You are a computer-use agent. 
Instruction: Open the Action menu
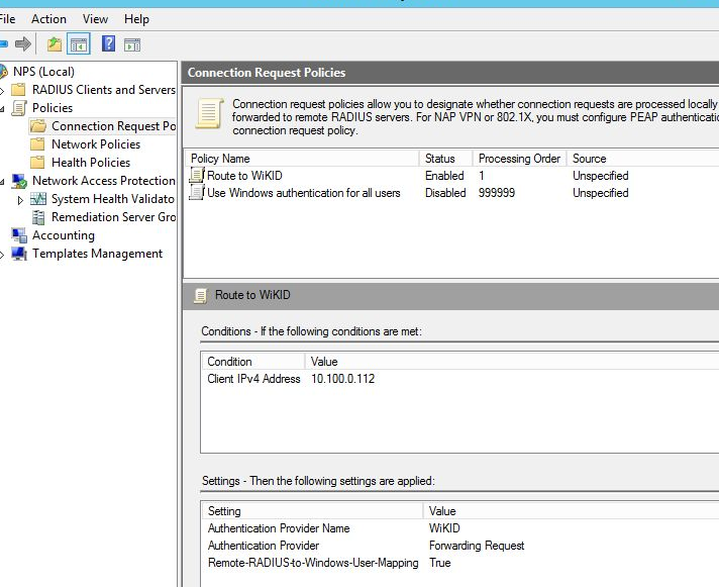pyautogui.click(x=48, y=19)
